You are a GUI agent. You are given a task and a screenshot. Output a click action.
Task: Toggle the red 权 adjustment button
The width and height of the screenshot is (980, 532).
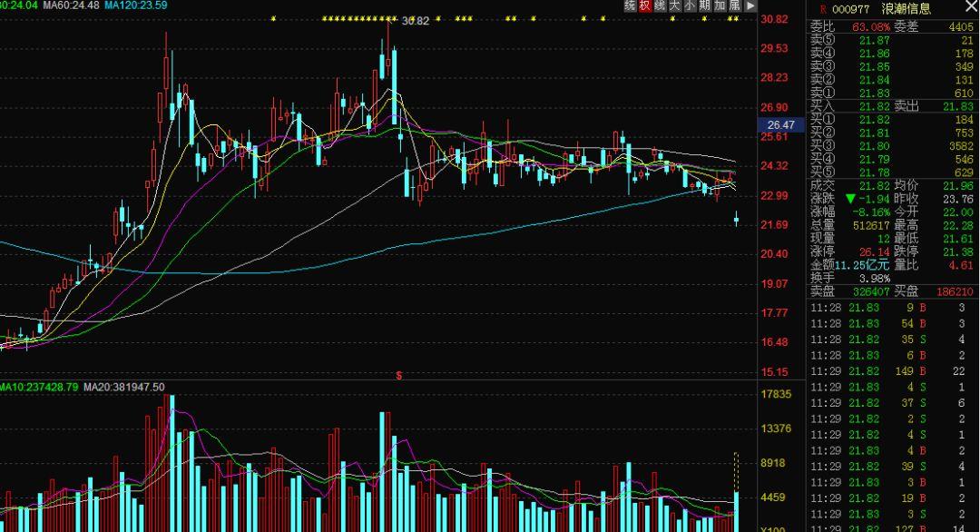pos(645,5)
